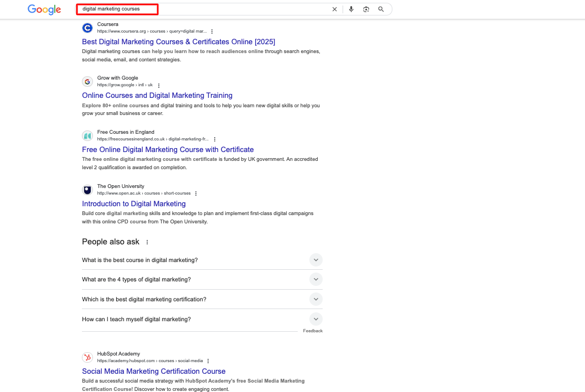Click the Feedback link under People also ask
The height and width of the screenshot is (392, 585).
(x=313, y=331)
